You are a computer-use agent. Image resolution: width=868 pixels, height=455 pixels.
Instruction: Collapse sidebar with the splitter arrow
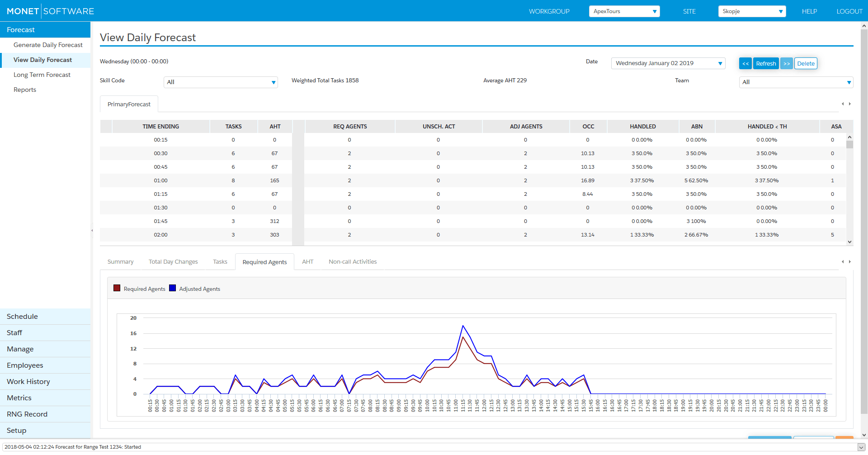[92, 231]
